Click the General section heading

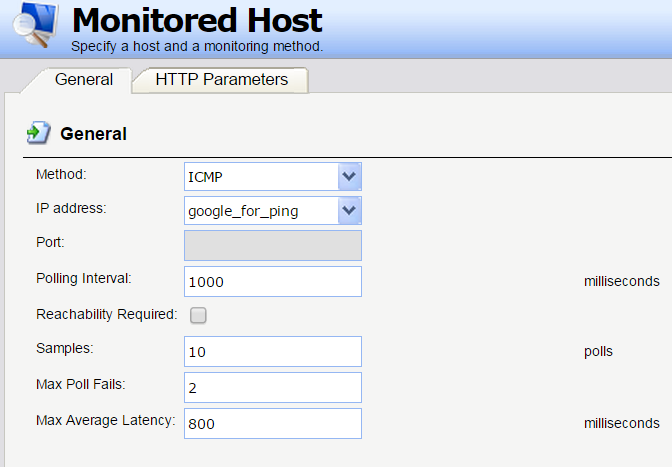click(94, 133)
